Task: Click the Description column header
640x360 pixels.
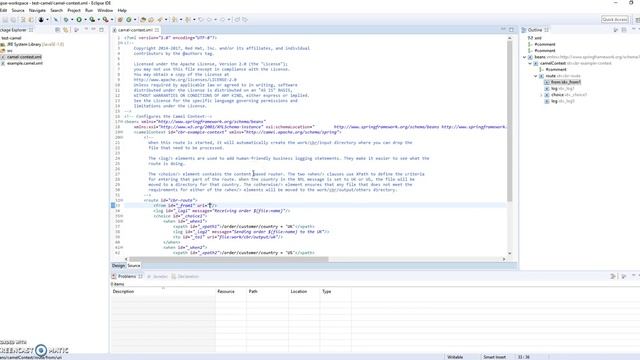Action: [x=163, y=291]
